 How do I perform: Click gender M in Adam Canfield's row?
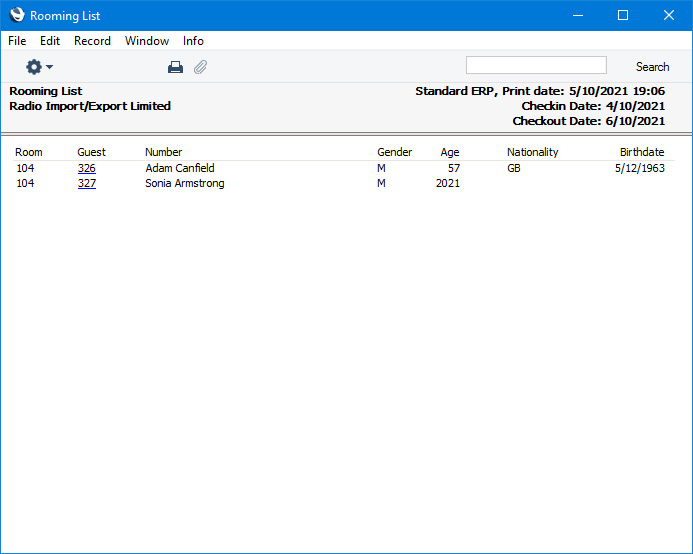click(x=381, y=168)
